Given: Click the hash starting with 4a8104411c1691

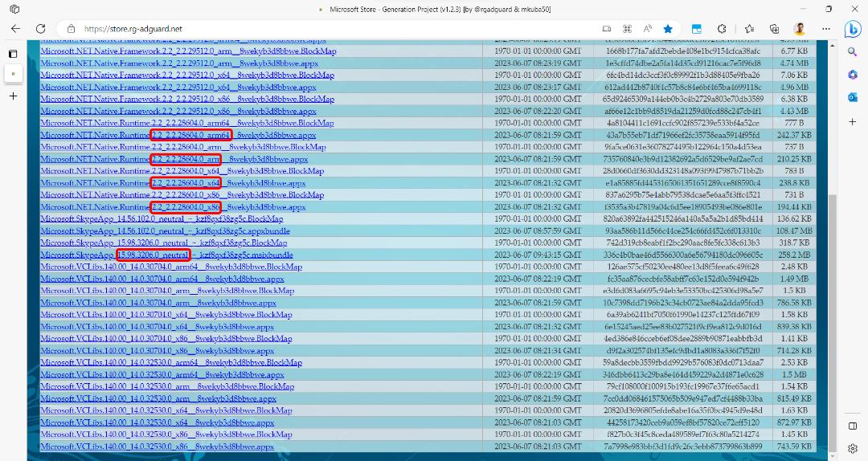Looking at the screenshot, I should [683, 123].
